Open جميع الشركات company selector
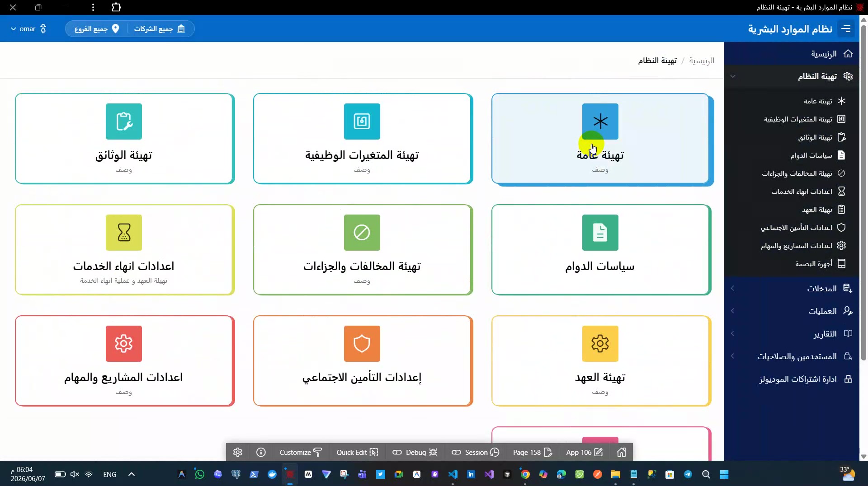 point(160,29)
